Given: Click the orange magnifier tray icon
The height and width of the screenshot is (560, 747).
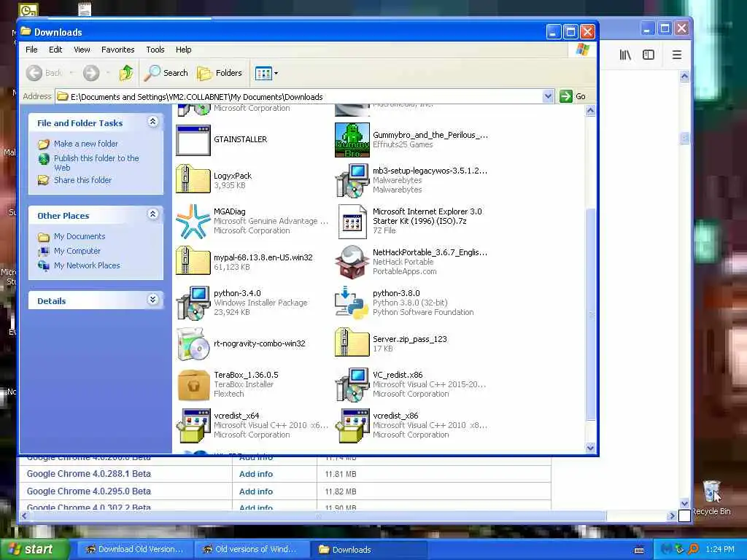Looking at the screenshot, I should pos(693,549).
